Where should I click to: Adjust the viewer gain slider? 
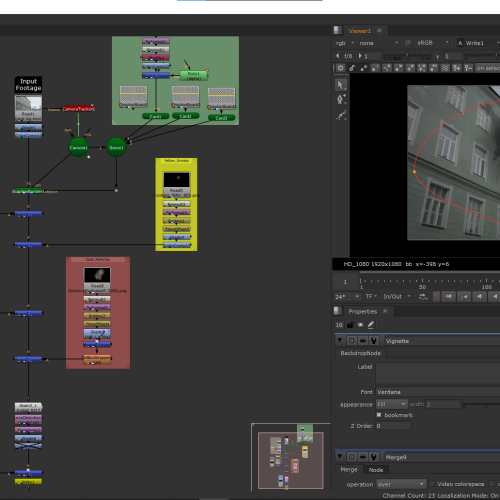pyautogui.click(x=407, y=56)
